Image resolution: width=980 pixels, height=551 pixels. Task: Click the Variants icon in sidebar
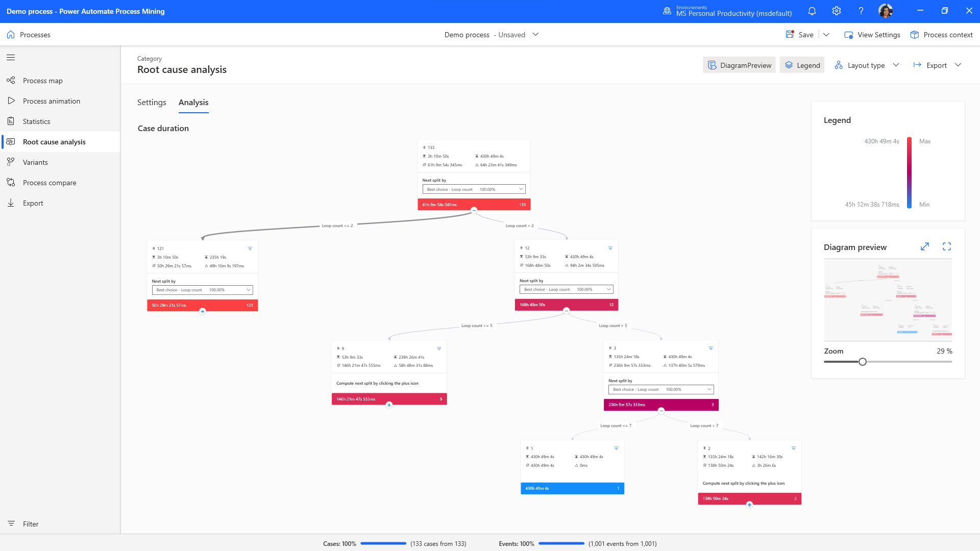coord(11,162)
